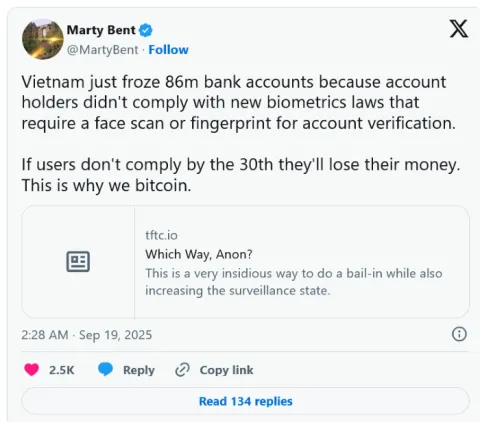
Task: Click the tweet body text about Vietnam
Action: click(x=241, y=133)
